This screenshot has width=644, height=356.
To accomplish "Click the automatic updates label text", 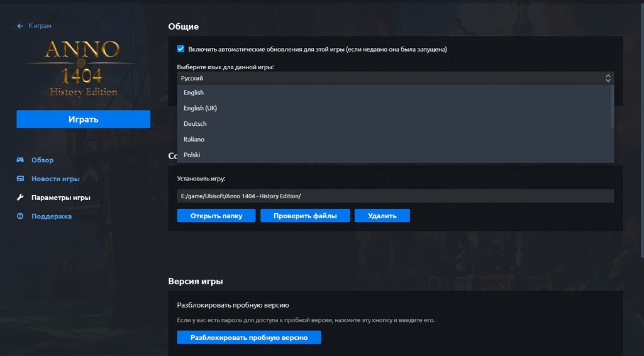I will tap(318, 49).
